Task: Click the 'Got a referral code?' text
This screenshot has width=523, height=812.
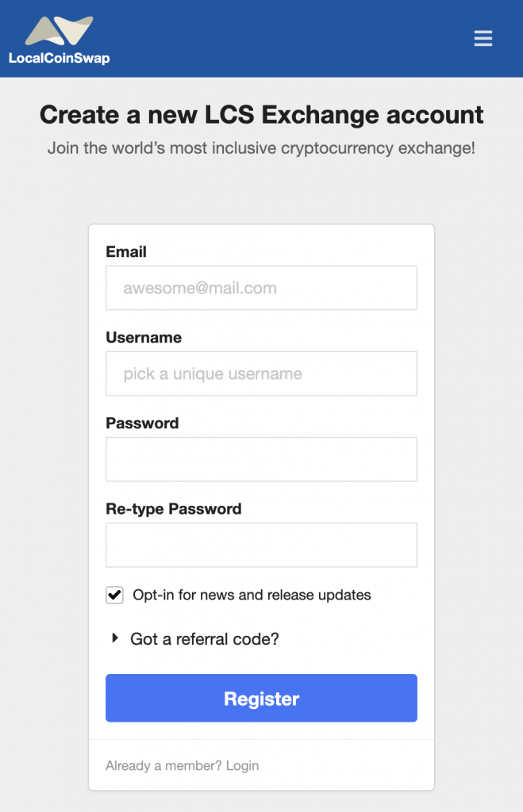Action: coord(204,639)
